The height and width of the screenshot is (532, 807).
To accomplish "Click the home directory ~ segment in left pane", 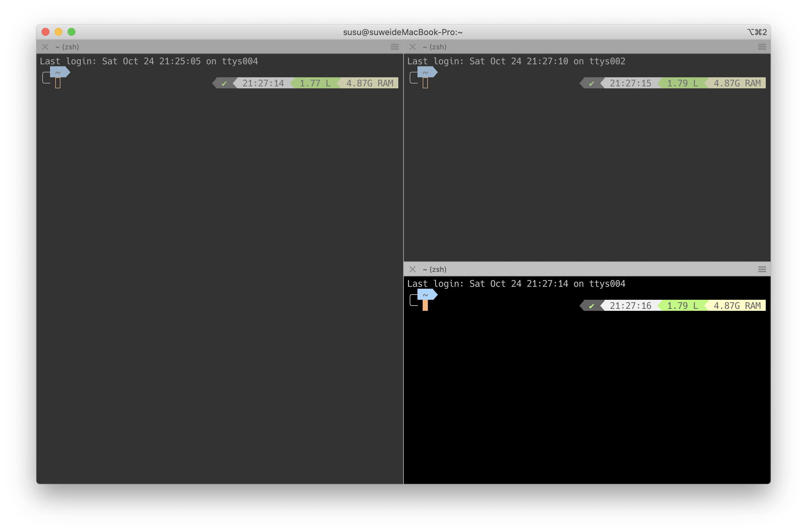I will click(60, 72).
